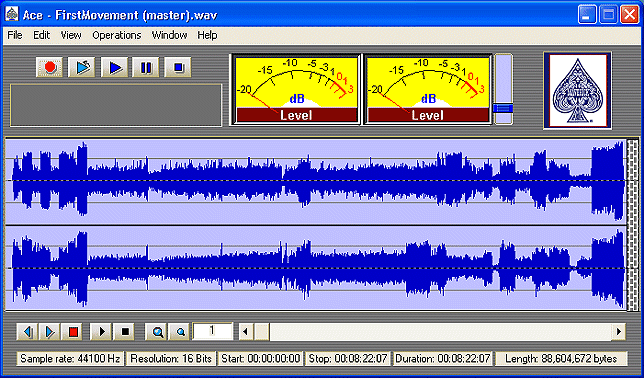Click the gray display panel below transport buttons
The width and height of the screenshot is (644, 378).
coord(116,105)
